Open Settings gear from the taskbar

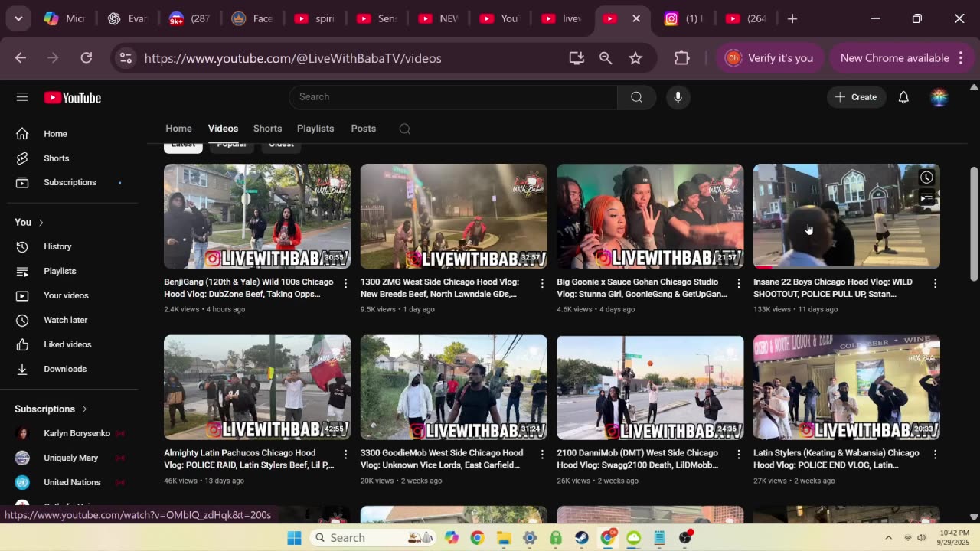pyautogui.click(x=530, y=538)
